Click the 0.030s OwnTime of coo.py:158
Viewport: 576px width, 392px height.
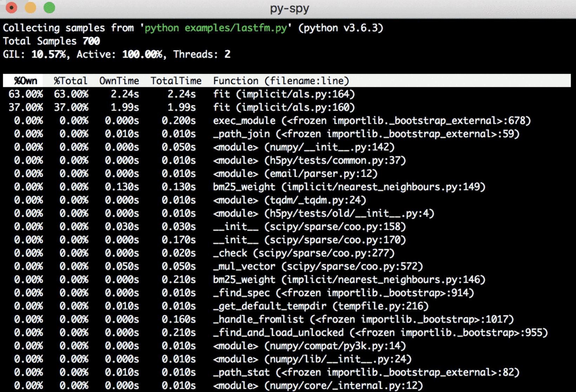tap(122, 227)
